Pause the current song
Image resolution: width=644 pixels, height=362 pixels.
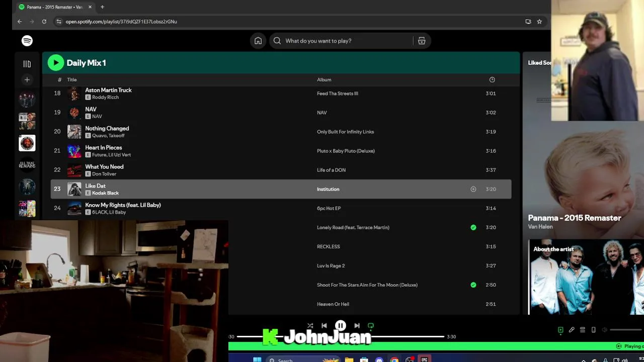(341, 326)
